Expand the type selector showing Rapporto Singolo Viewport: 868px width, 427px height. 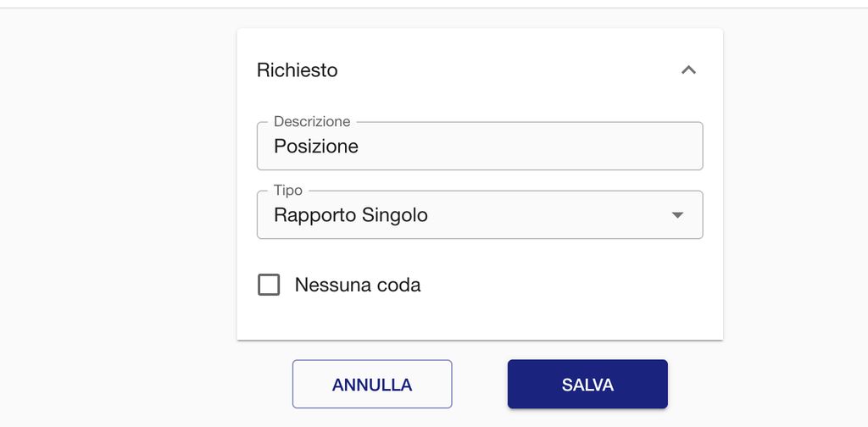tap(479, 215)
